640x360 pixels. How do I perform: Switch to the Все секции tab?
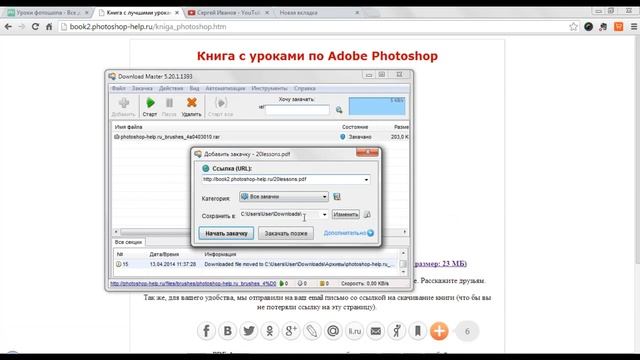[128, 242]
